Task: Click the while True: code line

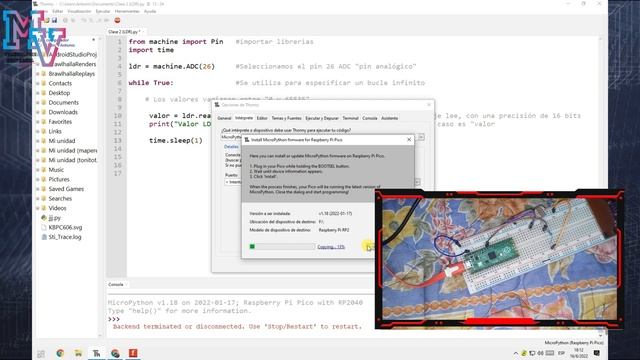Action: tap(151, 83)
